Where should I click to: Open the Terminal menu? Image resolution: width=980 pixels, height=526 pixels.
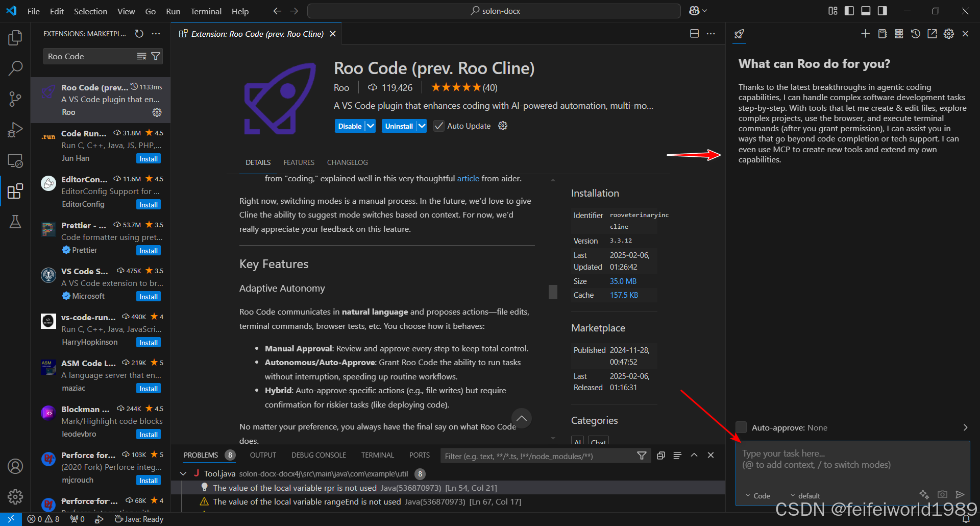pyautogui.click(x=206, y=11)
